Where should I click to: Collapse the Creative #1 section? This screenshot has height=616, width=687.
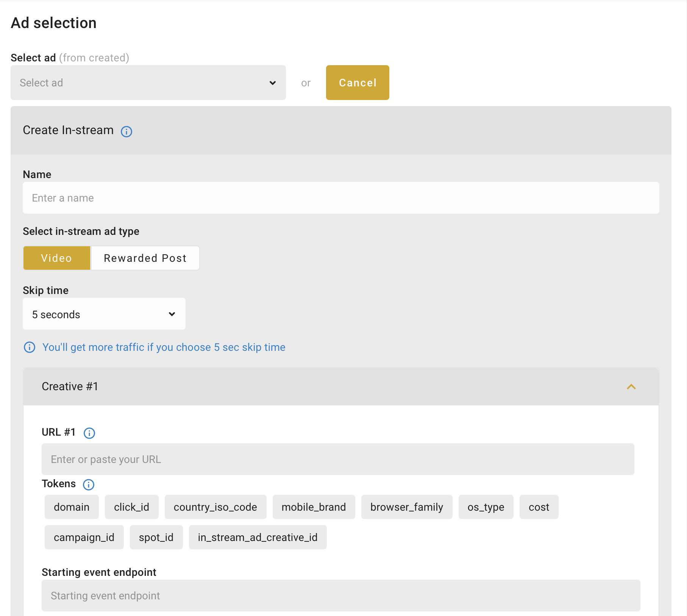coord(631,387)
